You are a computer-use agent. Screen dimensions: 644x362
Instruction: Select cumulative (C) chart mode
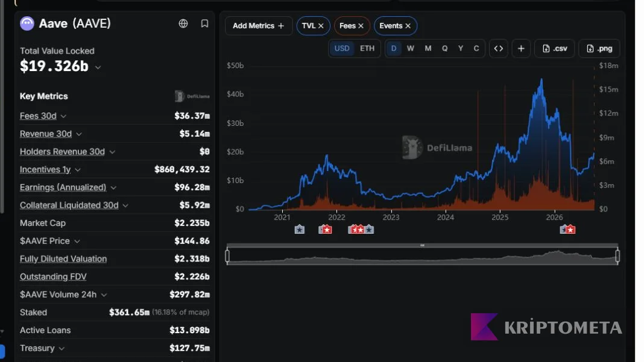(x=476, y=48)
